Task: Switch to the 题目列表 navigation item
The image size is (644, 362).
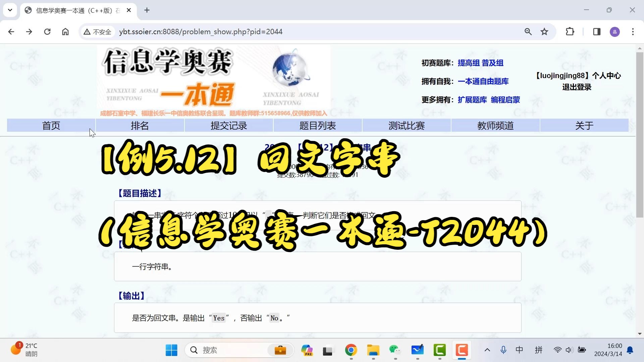Action: [318, 126]
